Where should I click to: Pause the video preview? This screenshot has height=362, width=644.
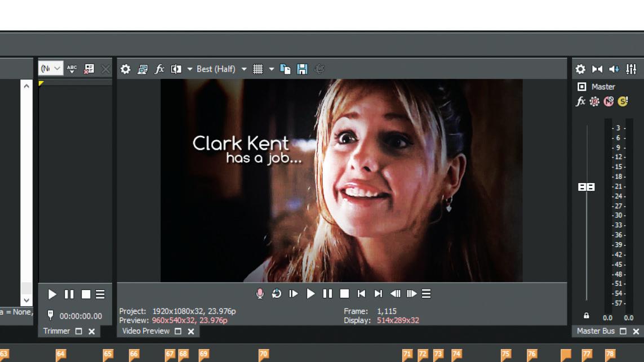pos(327,293)
